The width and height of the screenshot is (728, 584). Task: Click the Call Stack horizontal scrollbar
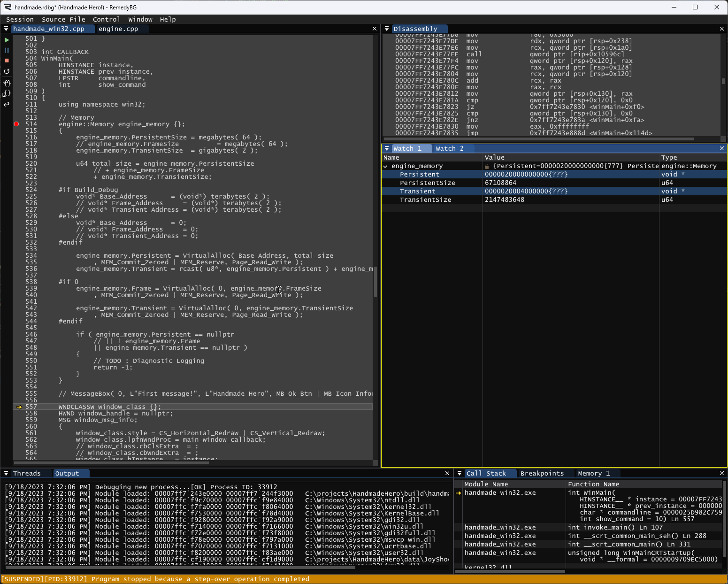tap(510, 571)
